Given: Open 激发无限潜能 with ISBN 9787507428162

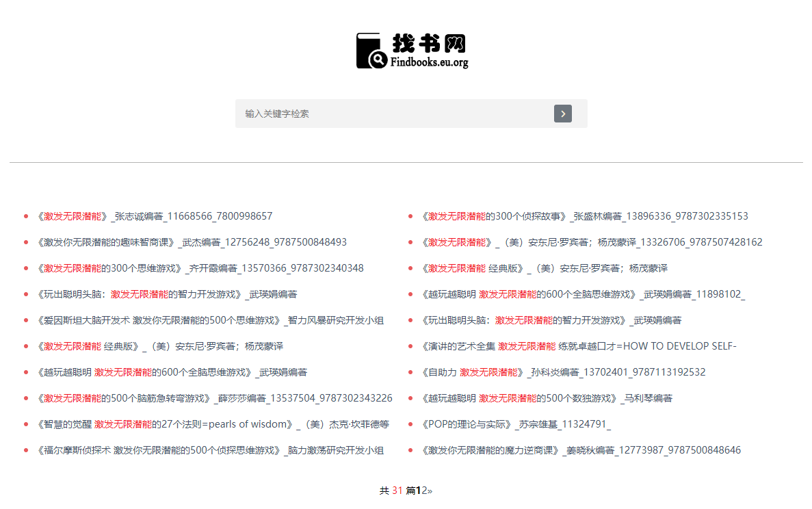Looking at the screenshot, I should (x=592, y=242).
